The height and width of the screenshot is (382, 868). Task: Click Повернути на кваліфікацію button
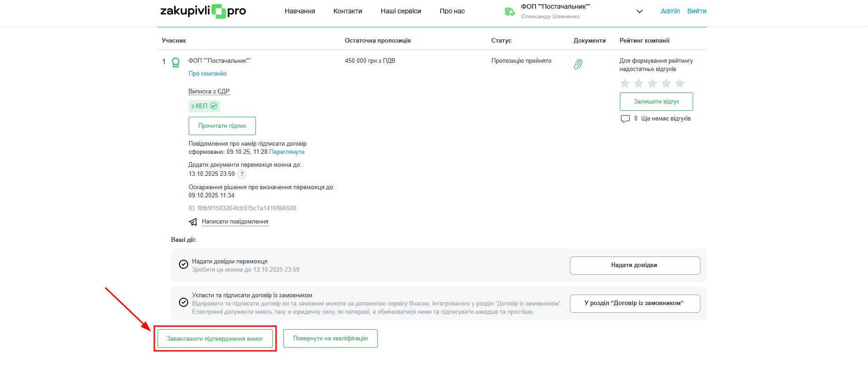pos(330,338)
